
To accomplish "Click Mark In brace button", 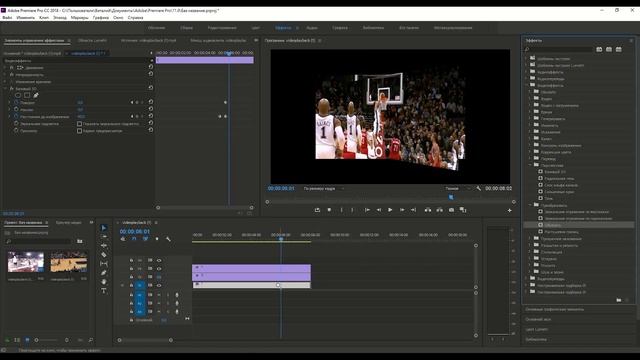I will point(341,210).
